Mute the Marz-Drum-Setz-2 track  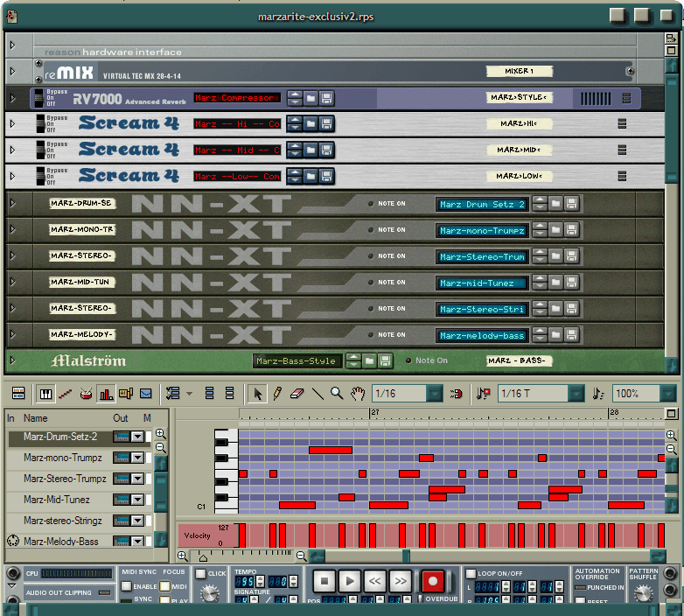(149, 437)
